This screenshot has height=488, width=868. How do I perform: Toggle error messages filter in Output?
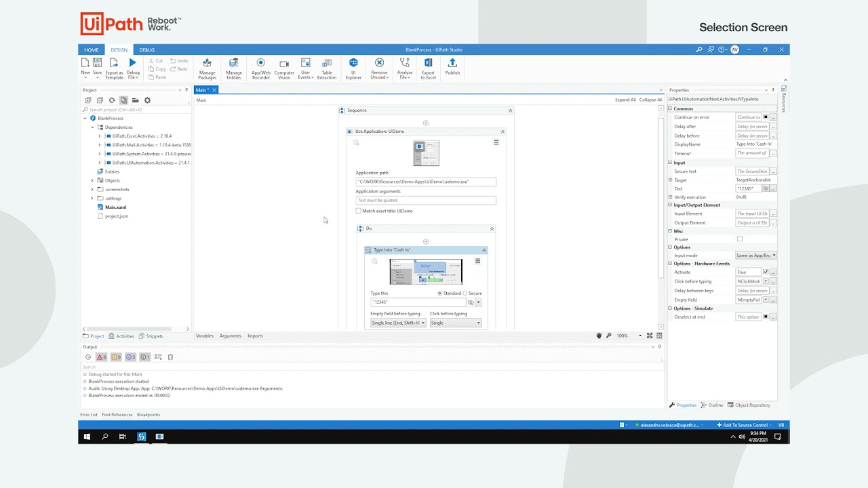point(100,357)
